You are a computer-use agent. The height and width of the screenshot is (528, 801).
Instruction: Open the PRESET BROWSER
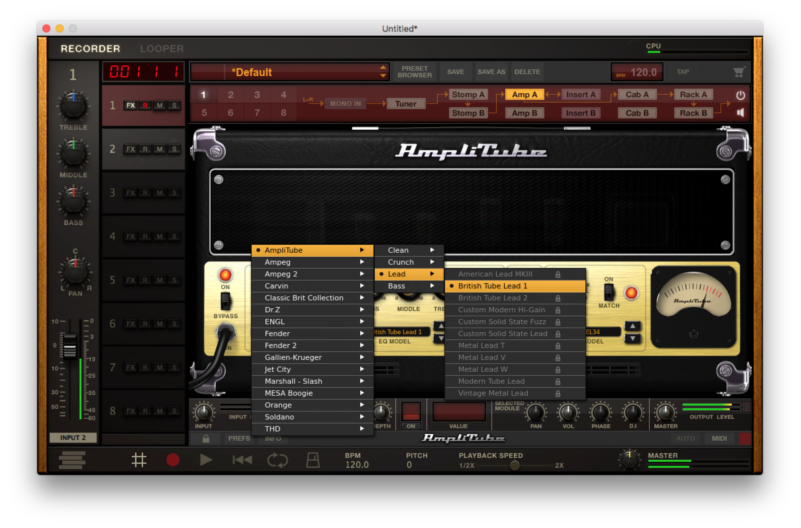click(x=415, y=72)
